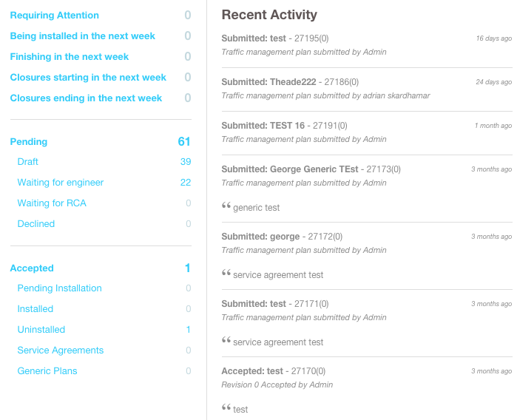View Uninstalled plans
Viewport: 517px width, 420px height.
pyautogui.click(x=41, y=330)
